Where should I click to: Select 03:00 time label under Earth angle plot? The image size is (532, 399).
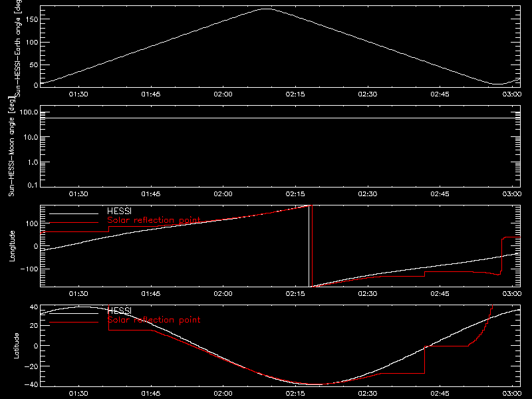click(512, 94)
